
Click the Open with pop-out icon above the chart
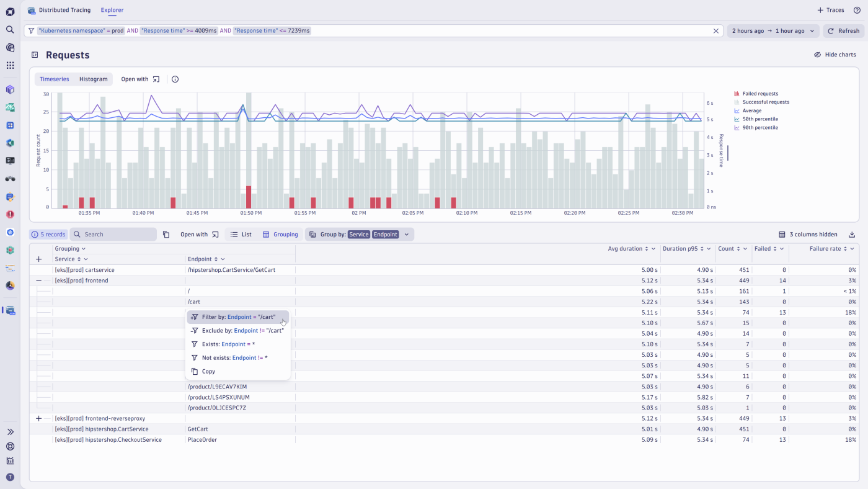tap(156, 79)
